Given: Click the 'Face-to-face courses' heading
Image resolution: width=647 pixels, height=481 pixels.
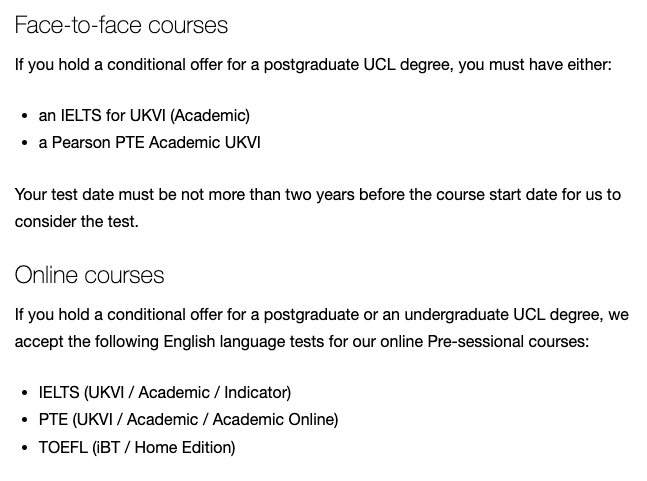Looking at the screenshot, I should tap(121, 25).
